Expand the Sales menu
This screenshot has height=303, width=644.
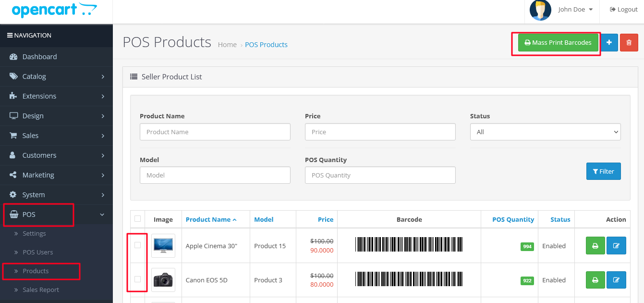[x=56, y=136]
